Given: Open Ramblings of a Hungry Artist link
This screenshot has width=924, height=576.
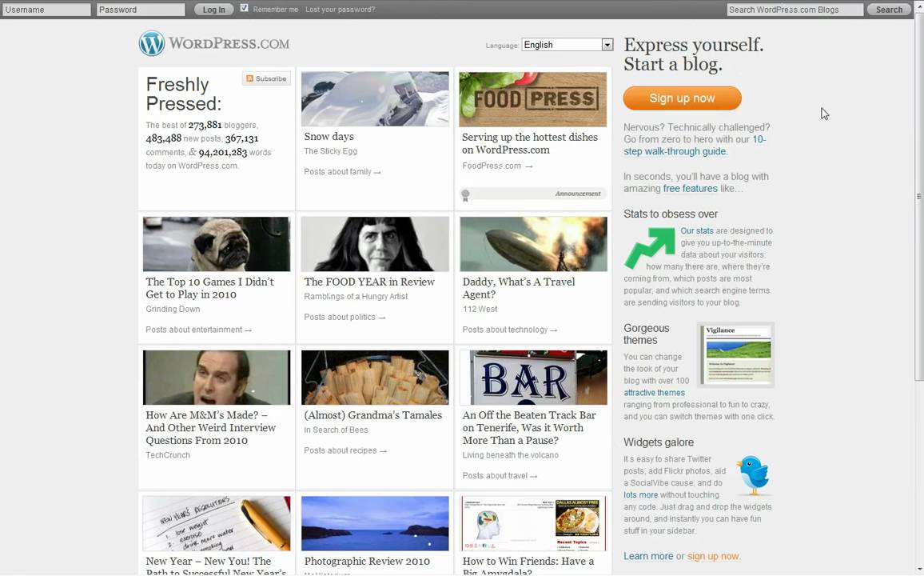Looking at the screenshot, I should tap(356, 297).
